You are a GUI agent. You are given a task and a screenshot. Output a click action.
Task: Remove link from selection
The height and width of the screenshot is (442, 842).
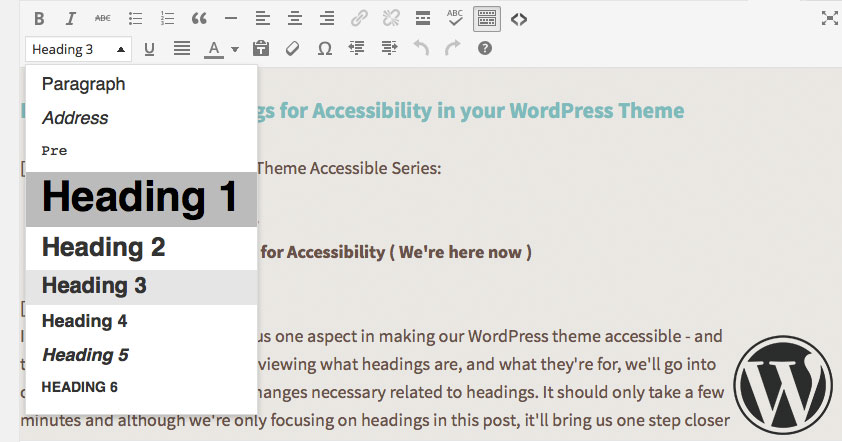point(391,19)
